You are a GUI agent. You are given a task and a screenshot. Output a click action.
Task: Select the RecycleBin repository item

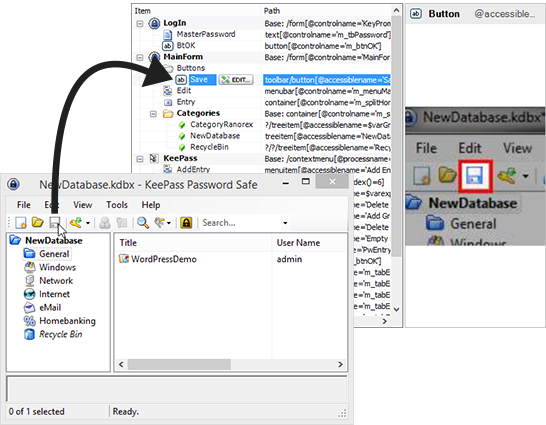tap(209, 147)
